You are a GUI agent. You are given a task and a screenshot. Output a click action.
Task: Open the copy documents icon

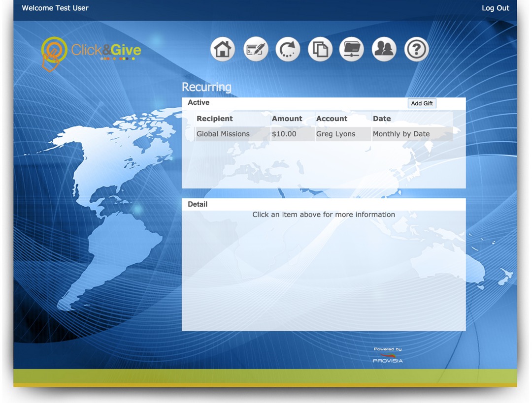point(320,49)
